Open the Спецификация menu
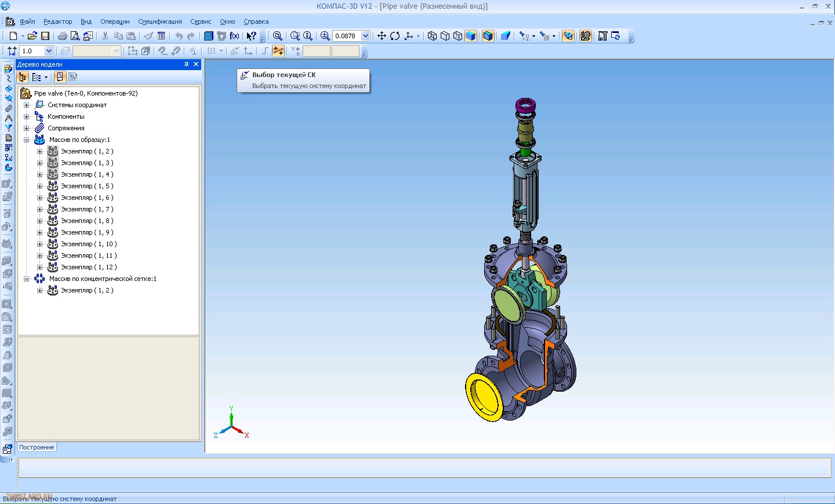 (x=160, y=21)
